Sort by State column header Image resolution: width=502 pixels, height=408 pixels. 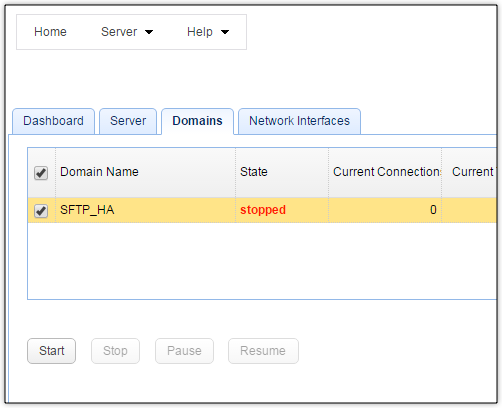coord(282,172)
